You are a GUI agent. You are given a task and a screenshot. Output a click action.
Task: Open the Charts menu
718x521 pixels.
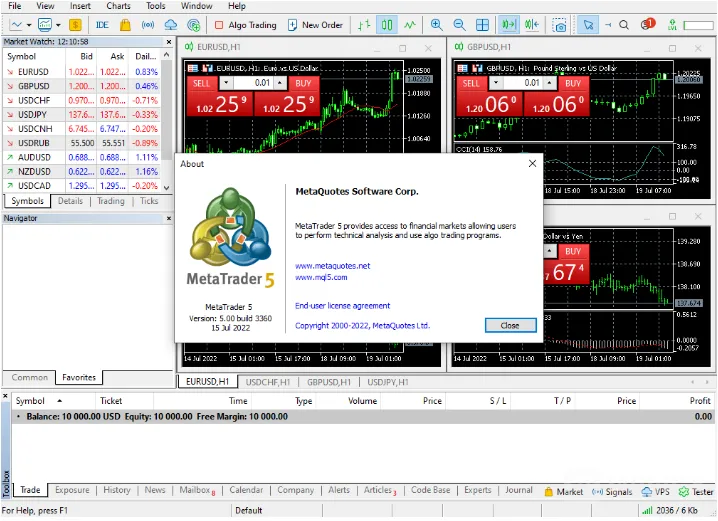point(118,6)
